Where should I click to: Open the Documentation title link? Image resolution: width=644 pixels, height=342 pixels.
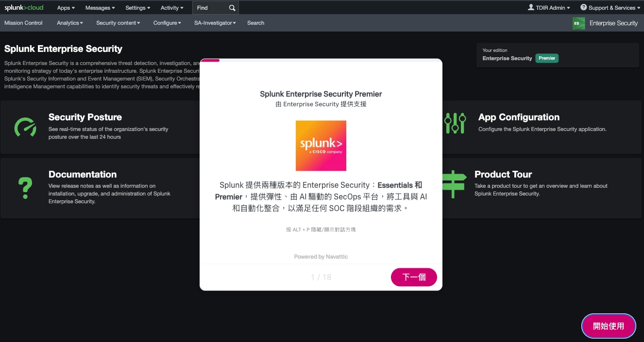tap(83, 174)
